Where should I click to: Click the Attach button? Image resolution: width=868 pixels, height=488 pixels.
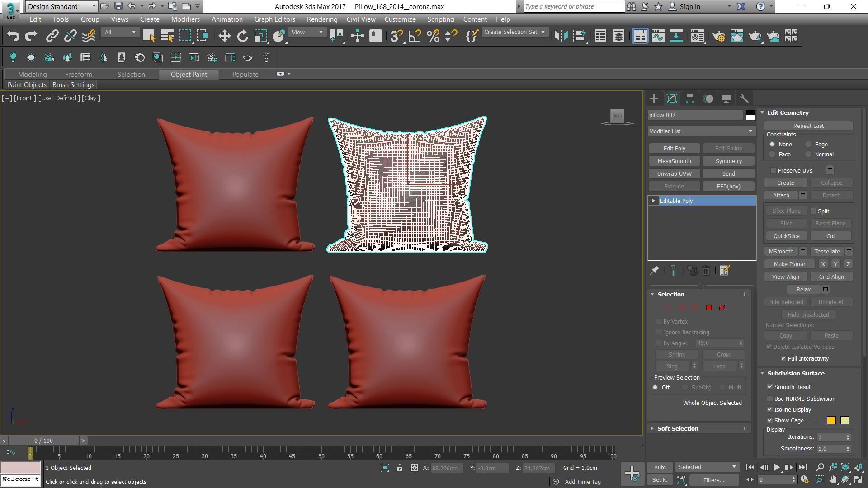pyautogui.click(x=781, y=196)
